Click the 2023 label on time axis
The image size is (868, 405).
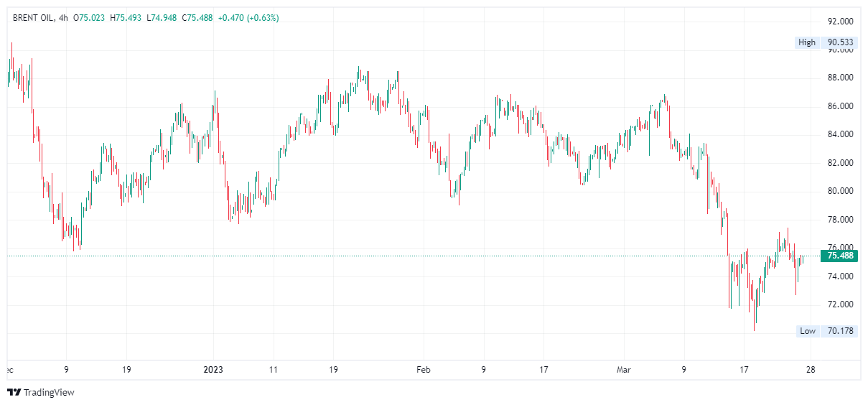213,370
